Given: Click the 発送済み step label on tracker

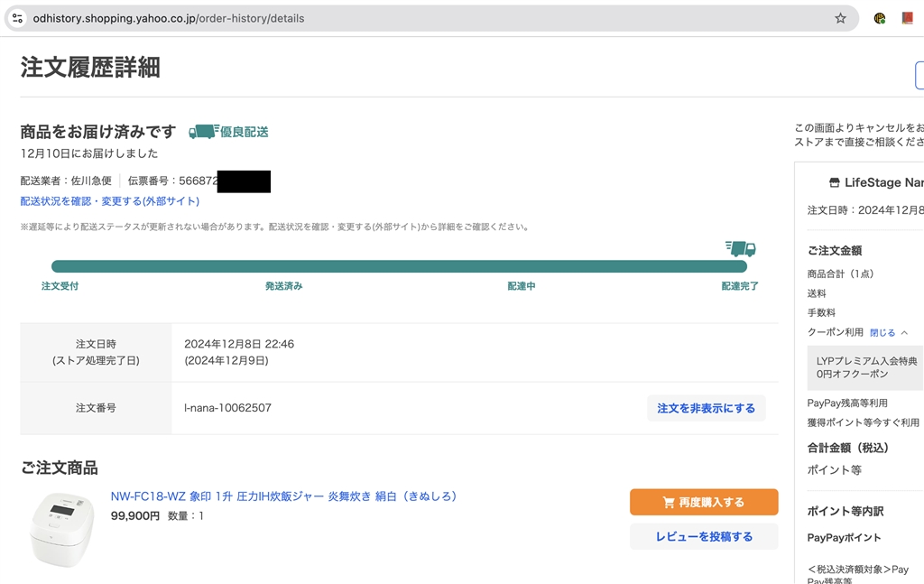Looking at the screenshot, I should (282, 285).
